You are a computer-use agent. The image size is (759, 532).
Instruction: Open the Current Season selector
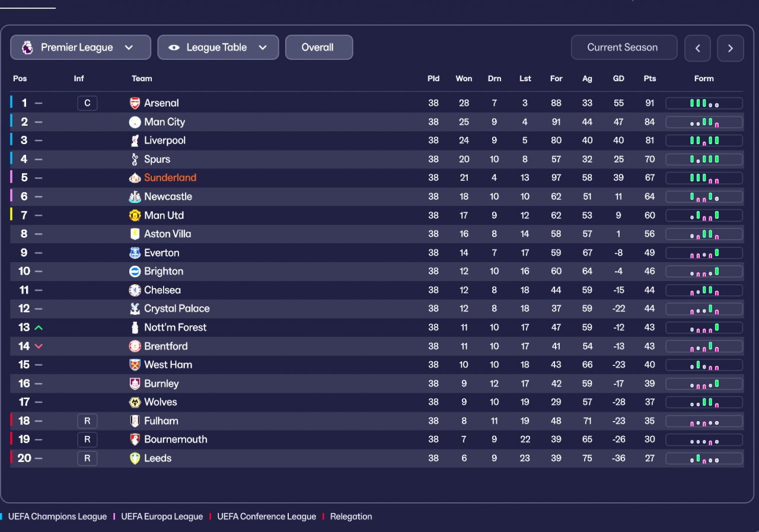coord(624,47)
